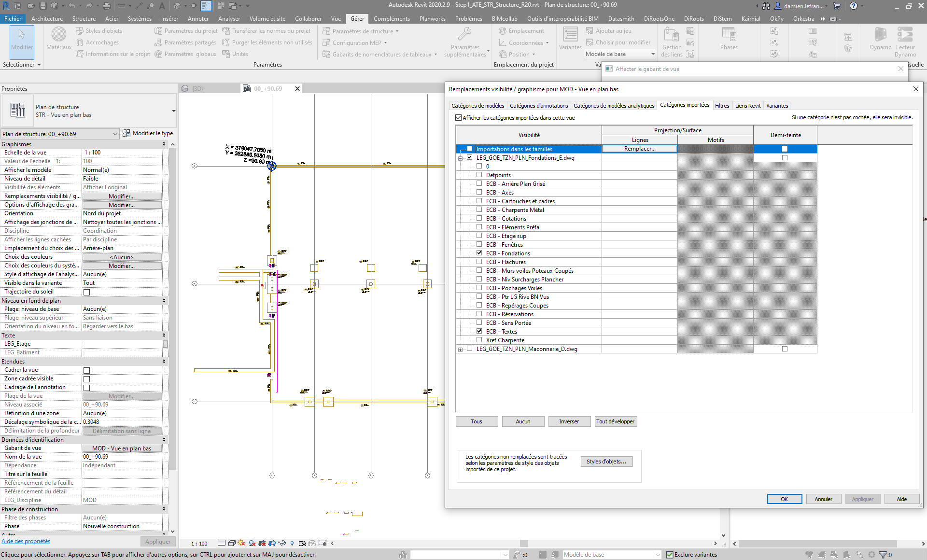The image size is (927, 560).
Task: Click the Aide des propriétés link
Action: click(26, 541)
